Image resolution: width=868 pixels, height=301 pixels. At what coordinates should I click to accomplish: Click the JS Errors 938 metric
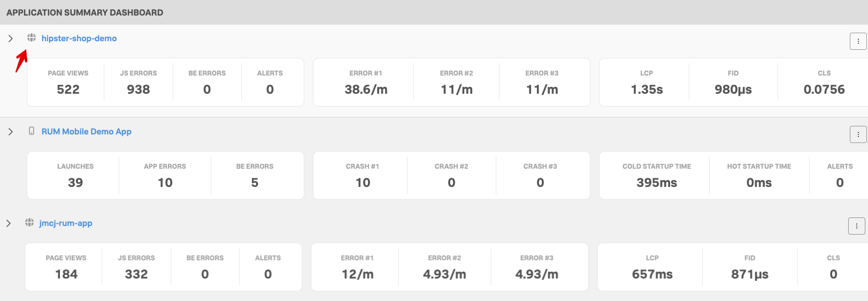tap(139, 82)
